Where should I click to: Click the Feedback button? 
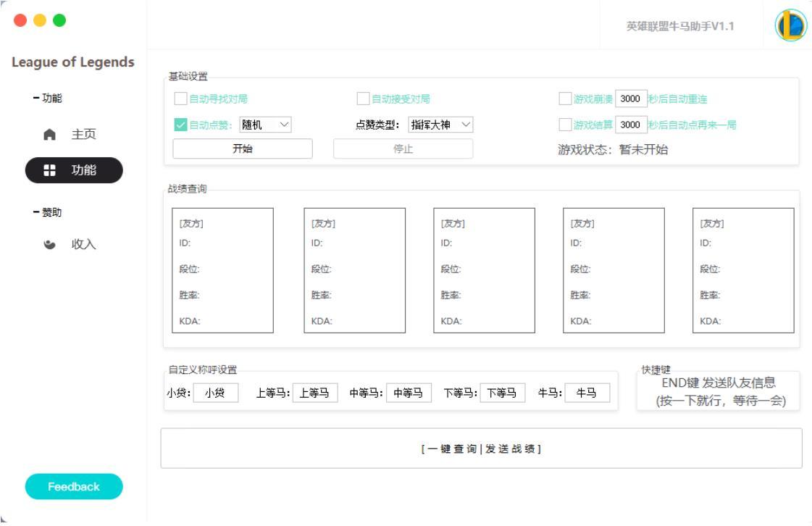pyautogui.click(x=74, y=487)
